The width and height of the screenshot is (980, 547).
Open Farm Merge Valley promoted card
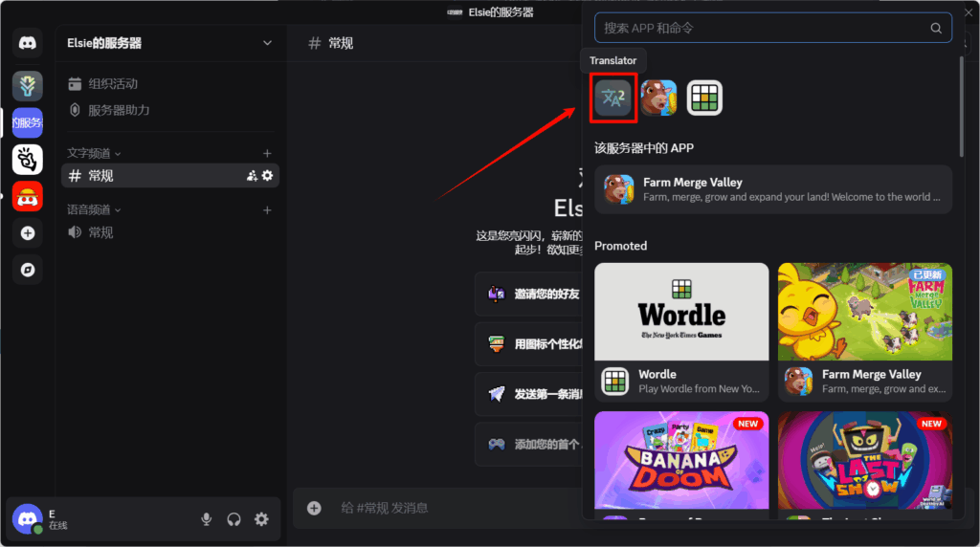pyautogui.click(x=865, y=332)
